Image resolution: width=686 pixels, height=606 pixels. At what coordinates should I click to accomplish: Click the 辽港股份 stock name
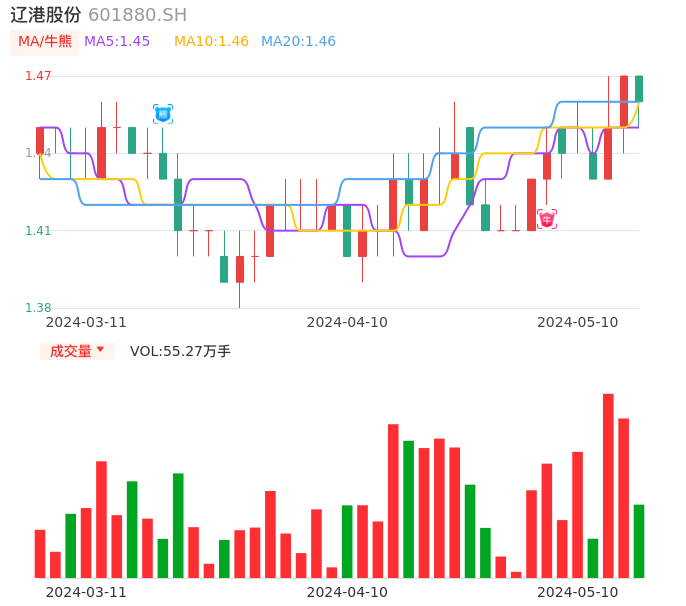click(x=45, y=15)
